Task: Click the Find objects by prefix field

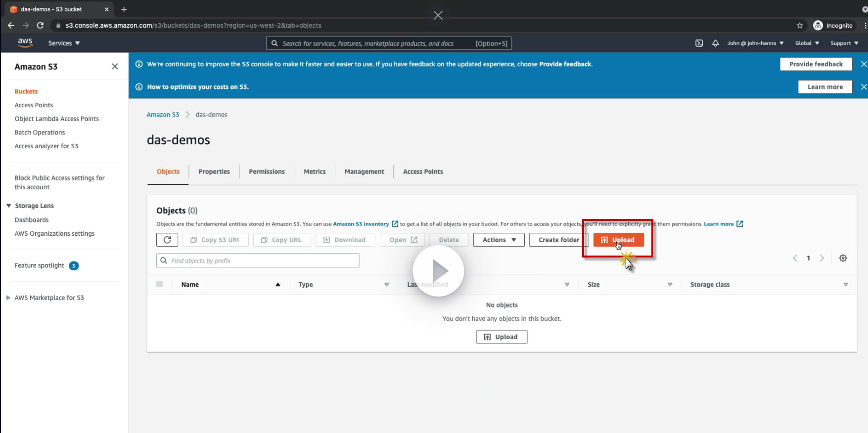Action: (258, 260)
